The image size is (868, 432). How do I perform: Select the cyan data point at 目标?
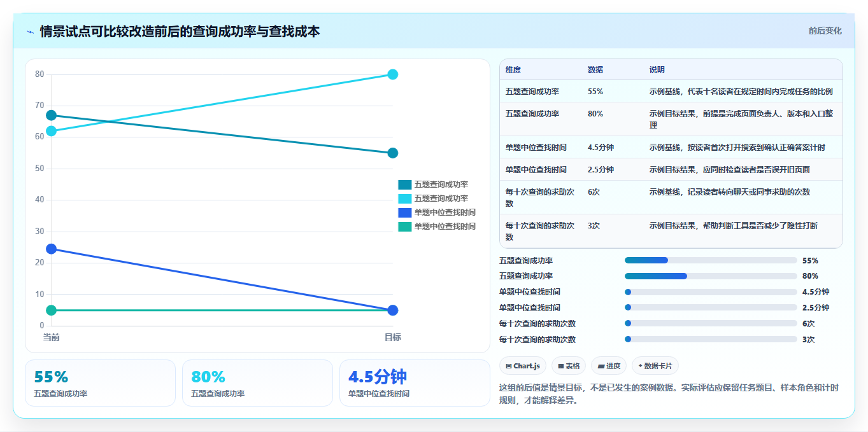(392, 74)
